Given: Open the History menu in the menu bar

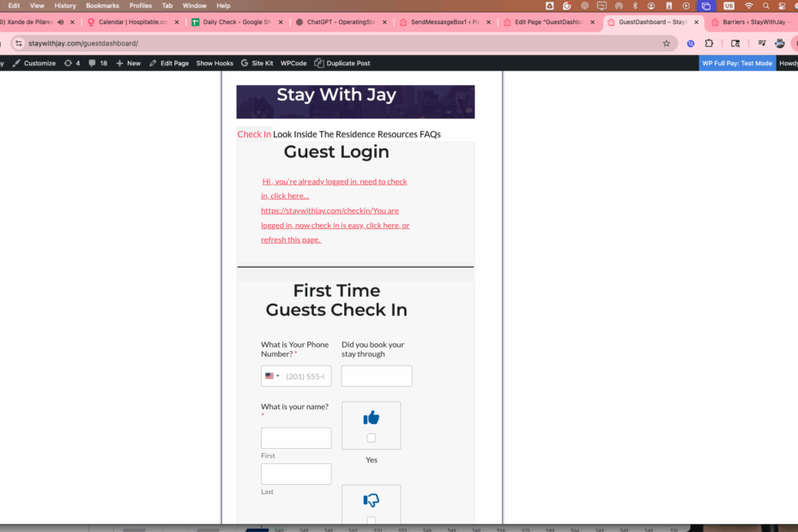Looking at the screenshot, I should click(x=65, y=5).
